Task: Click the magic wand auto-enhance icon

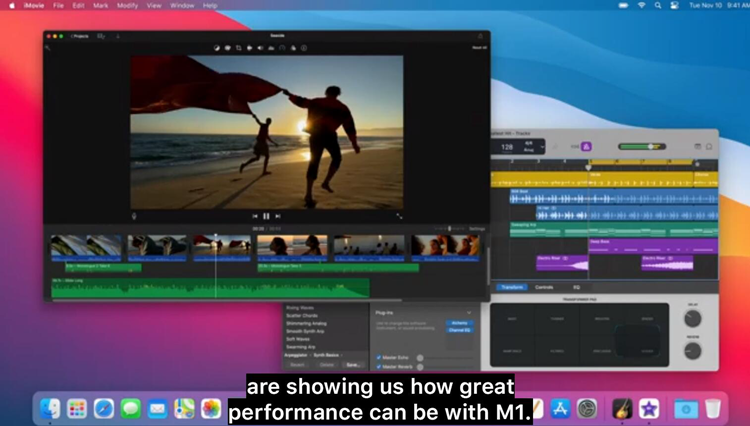Action: click(x=47, y=48)
